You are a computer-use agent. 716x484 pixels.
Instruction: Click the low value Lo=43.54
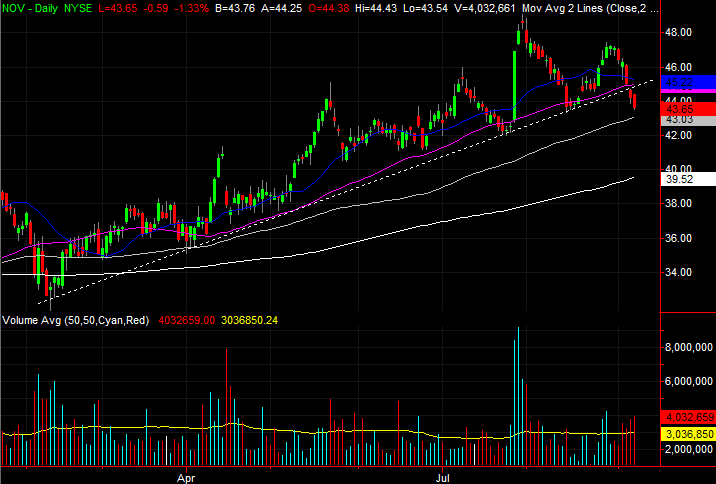coord(427,8)
